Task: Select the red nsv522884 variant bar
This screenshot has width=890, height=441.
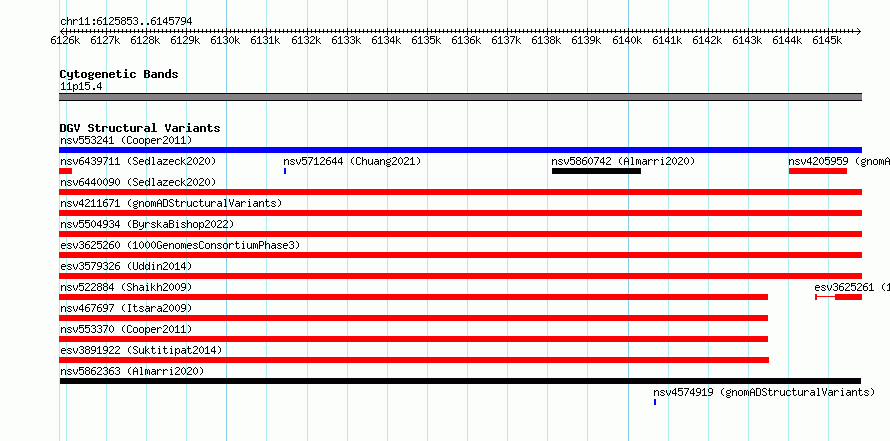Action: click(x=414, y=297)
